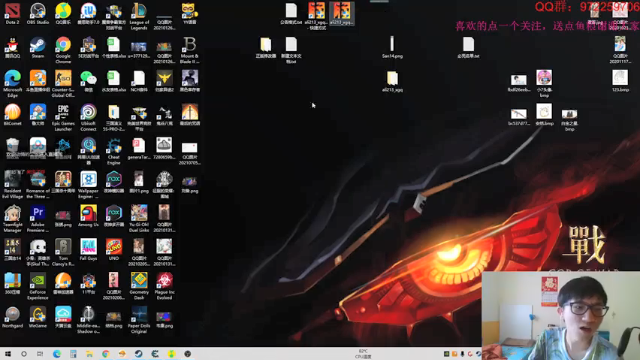Open Task View on the taskbar
Image resolution: width=640 pixels, height=360 pixels.
tap(40, 353)
